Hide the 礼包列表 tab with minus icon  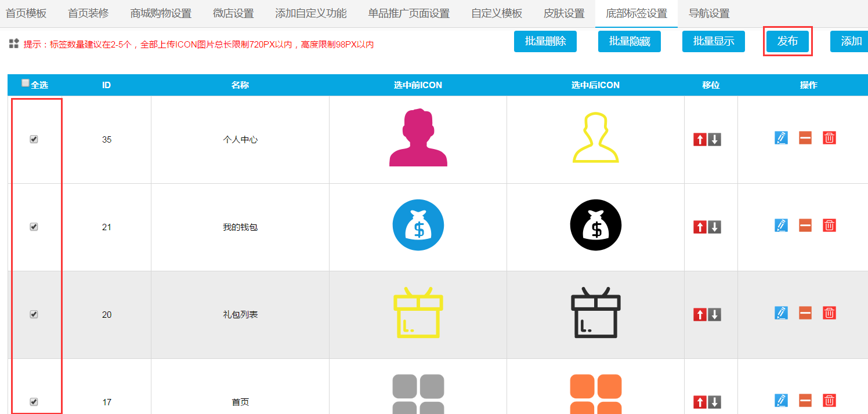[x=805, y=313]
